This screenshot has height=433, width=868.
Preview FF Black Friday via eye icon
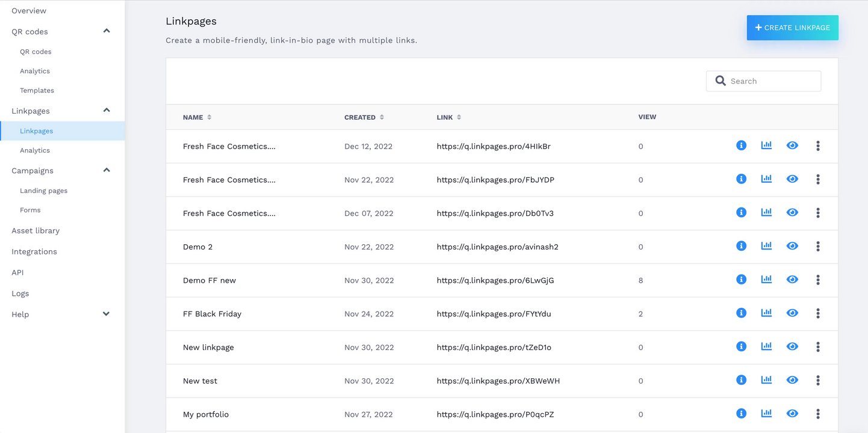(792, 313)
